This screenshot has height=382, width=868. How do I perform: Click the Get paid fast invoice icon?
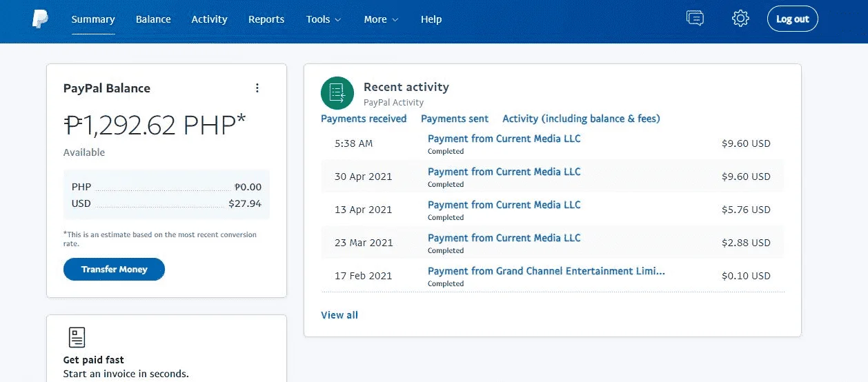point(77,337)
